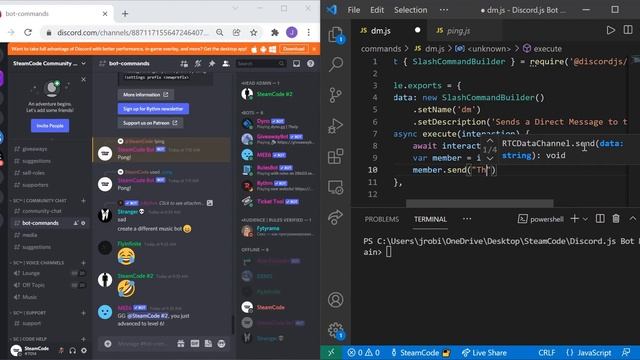Open Discord inbox icon
The image size is (640, 360).
[x=296, y=64]
